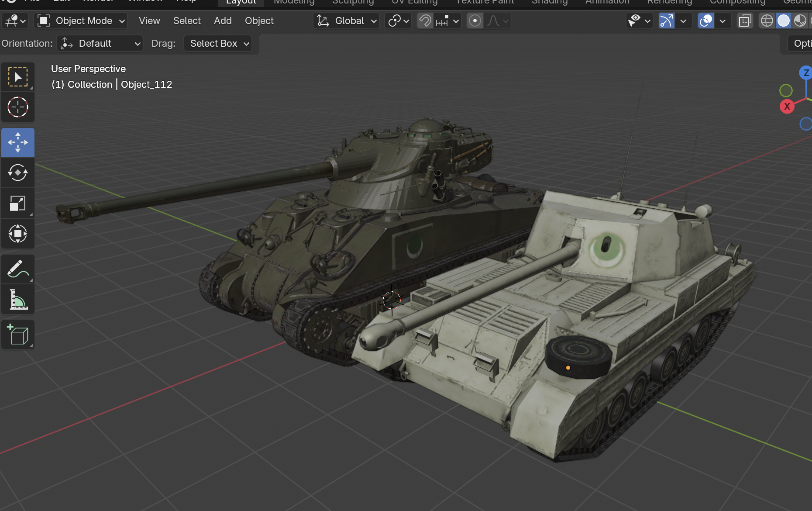Enable Toggle X-Ray in the header
Image resolution: width=812 pixels, height=511 pixels.
[745, 21]
